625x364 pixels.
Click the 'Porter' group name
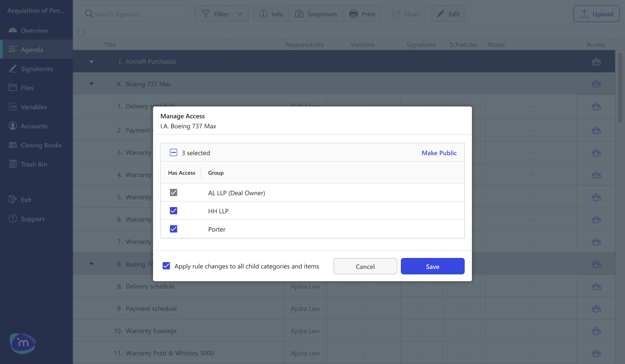click(x=217, y=229)
